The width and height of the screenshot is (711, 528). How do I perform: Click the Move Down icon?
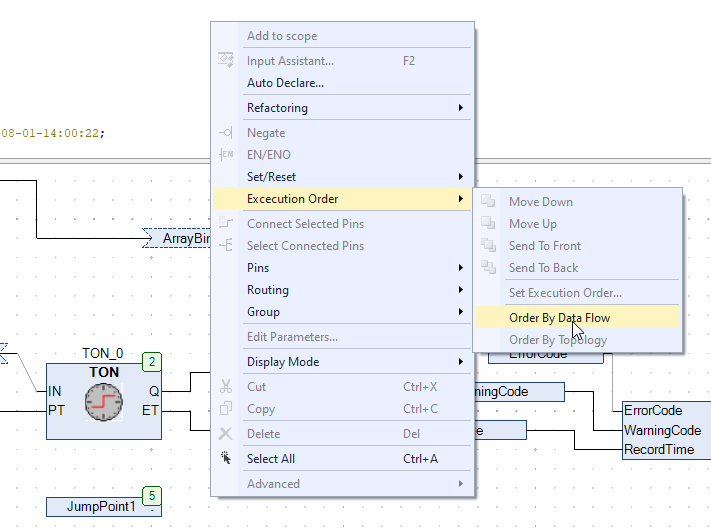pos(488,201)
